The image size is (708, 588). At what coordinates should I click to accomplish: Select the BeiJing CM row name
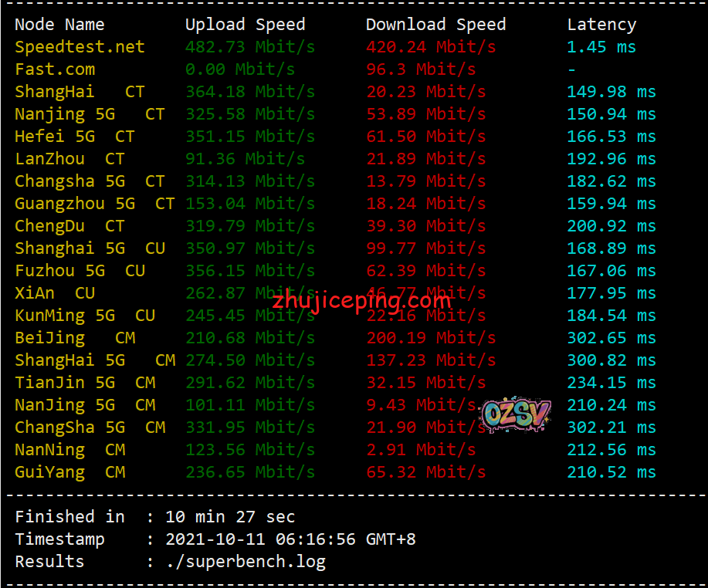pos(75,338)
